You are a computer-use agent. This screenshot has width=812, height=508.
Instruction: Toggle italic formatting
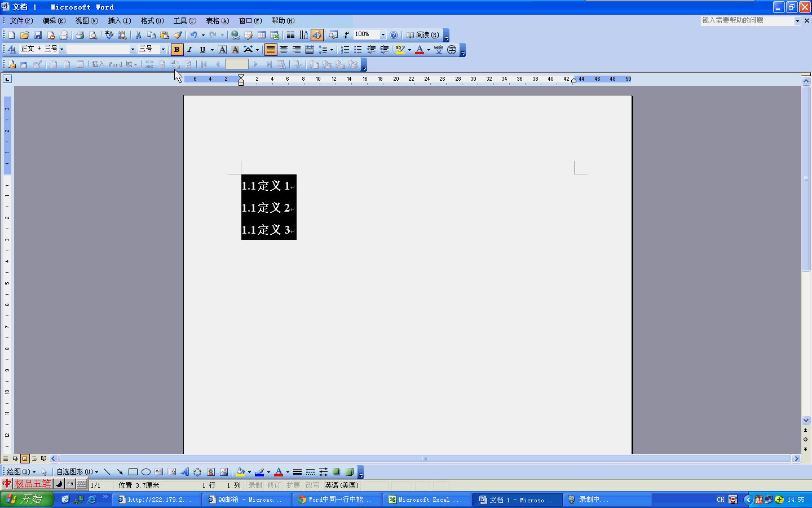190,50
